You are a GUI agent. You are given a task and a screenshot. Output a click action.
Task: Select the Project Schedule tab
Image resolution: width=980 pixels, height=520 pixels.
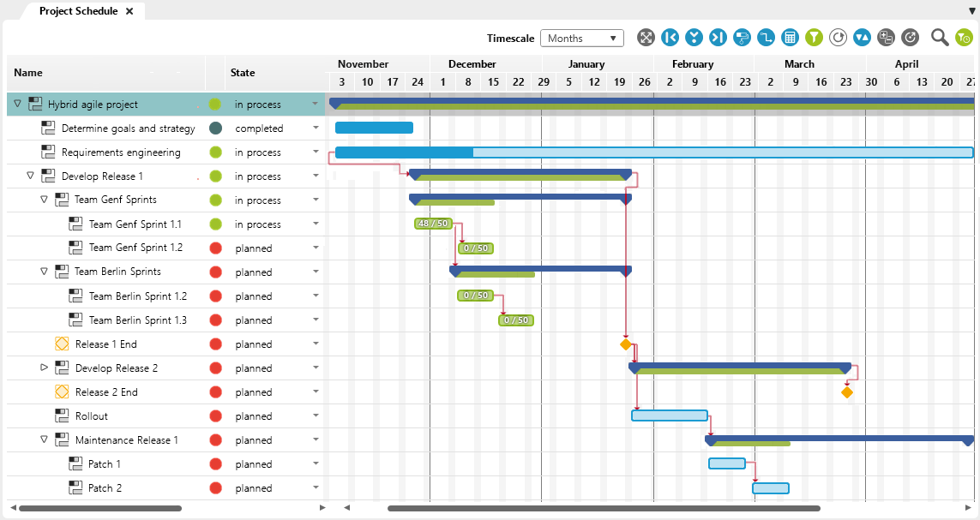coord(78,10)
